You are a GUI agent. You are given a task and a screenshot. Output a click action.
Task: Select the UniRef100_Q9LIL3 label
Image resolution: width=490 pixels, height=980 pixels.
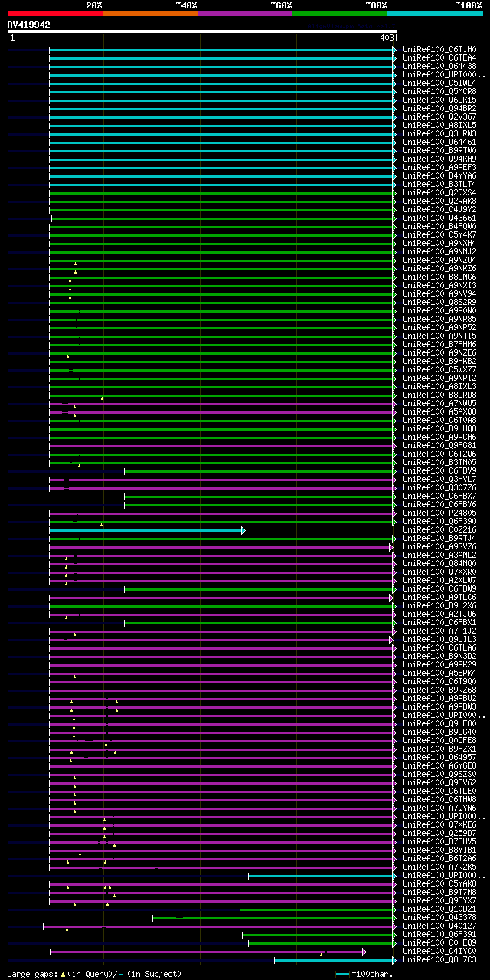(439, 639)
